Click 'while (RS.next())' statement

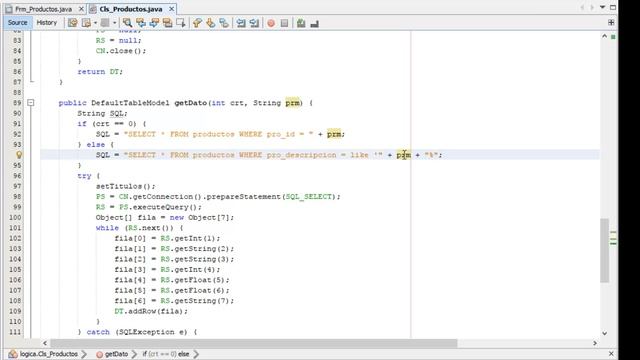click(140, 228)
